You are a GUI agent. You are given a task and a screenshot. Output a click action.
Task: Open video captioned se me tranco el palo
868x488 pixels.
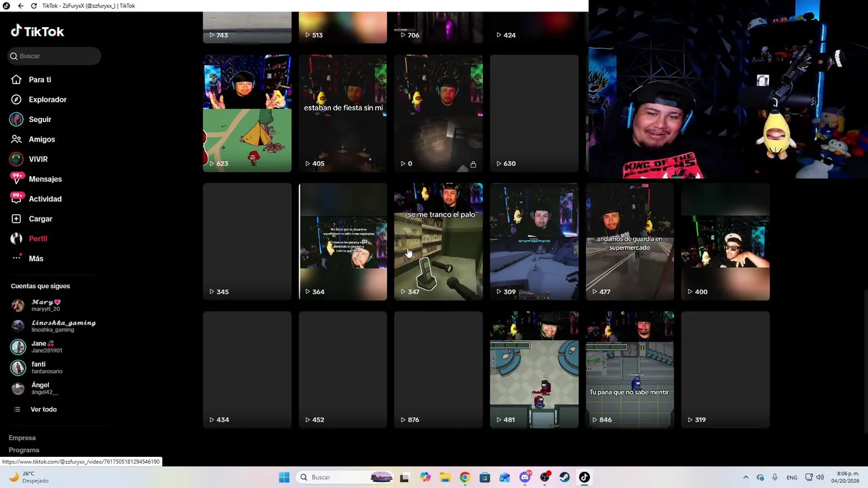[438, 241]
